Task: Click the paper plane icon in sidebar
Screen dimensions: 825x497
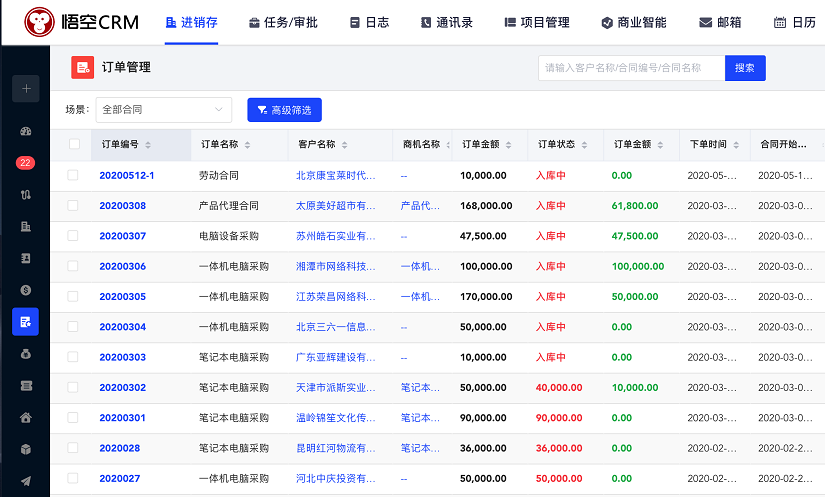Action: [25, 481]
